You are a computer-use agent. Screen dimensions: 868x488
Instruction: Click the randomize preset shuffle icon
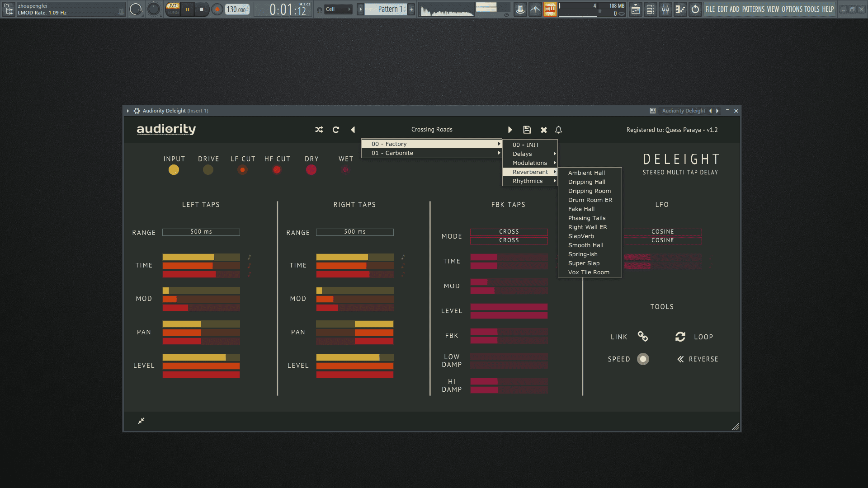coord(319,130)
